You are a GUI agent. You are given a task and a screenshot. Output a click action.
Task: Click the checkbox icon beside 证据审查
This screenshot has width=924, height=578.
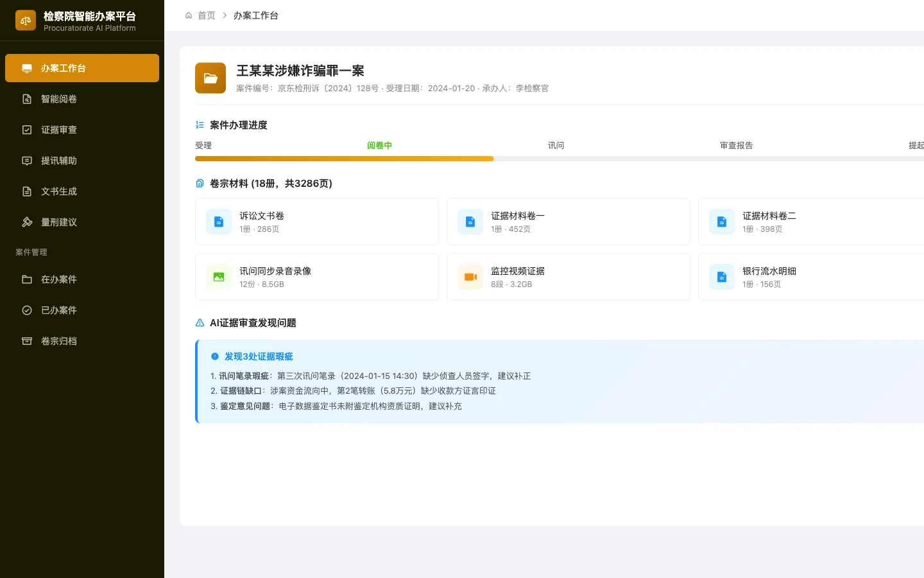pyautogui.click(x=27, y=130)
